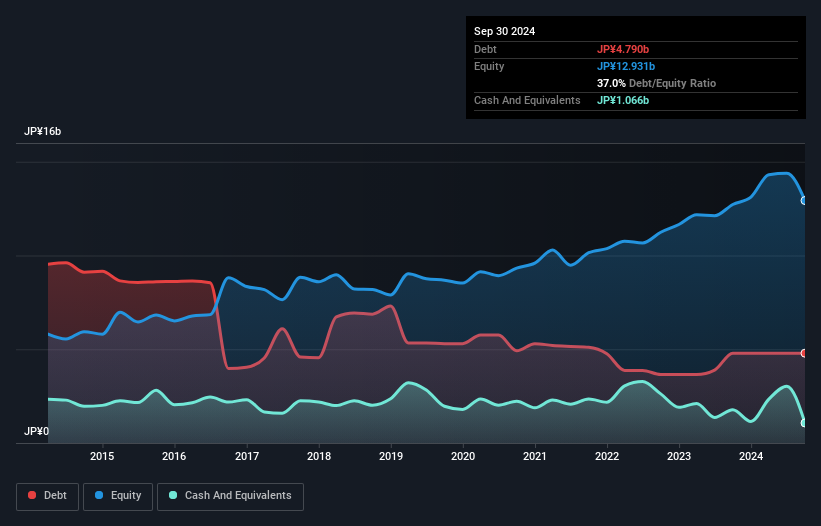This screenshot has height=526, width=821.
Task: Click the Sep 30 2024 tooltip date
Action: coord(504,31)
